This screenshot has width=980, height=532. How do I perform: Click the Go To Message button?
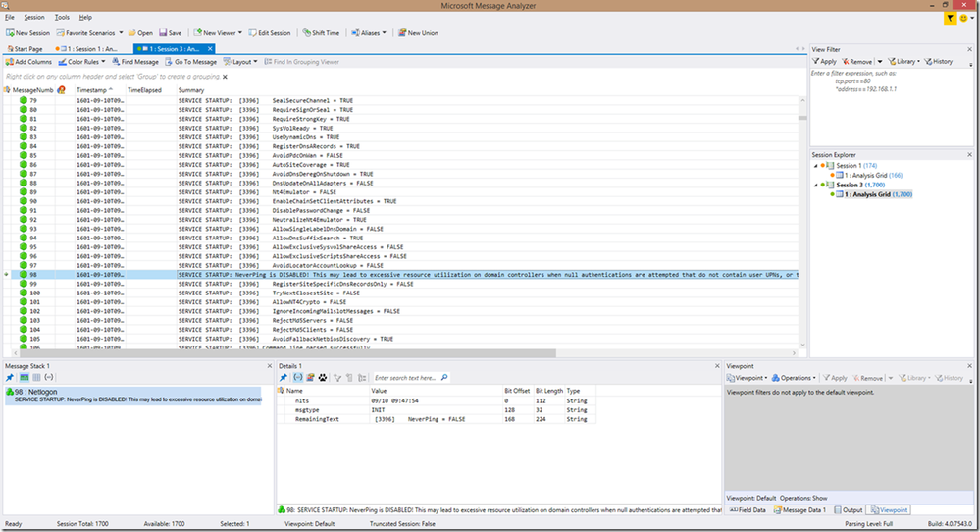tap(191, 62)
